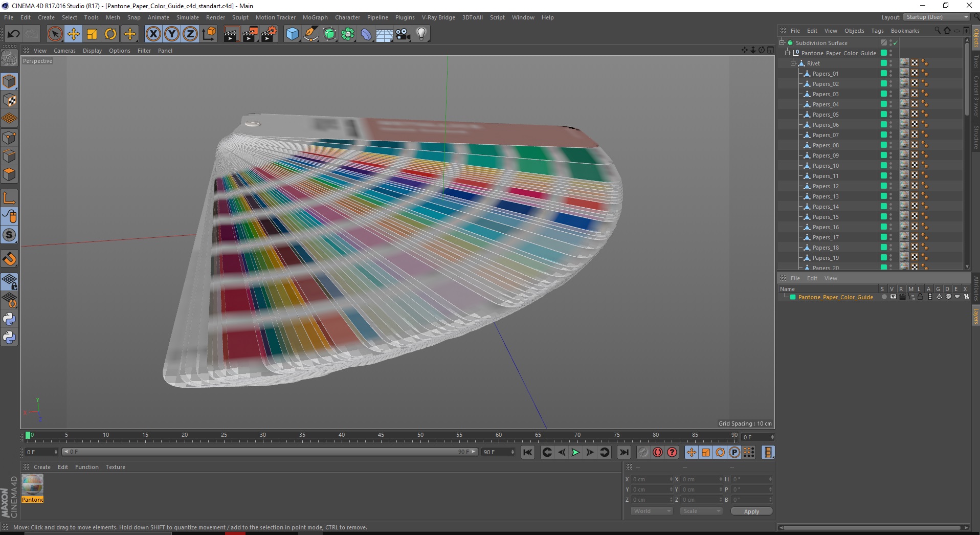Go to end of animation
980x535 pixels.
coord(623,452)
